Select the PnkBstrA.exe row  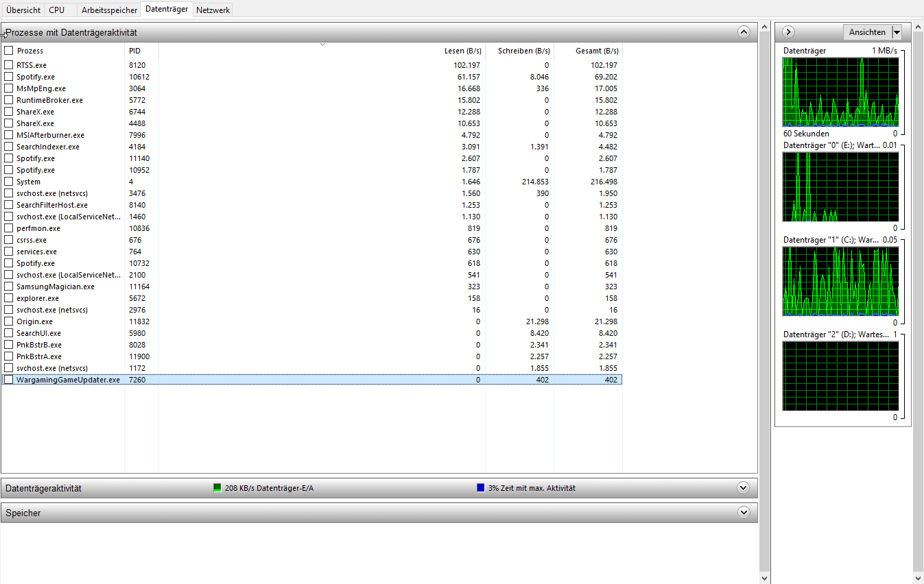[311, 356]
